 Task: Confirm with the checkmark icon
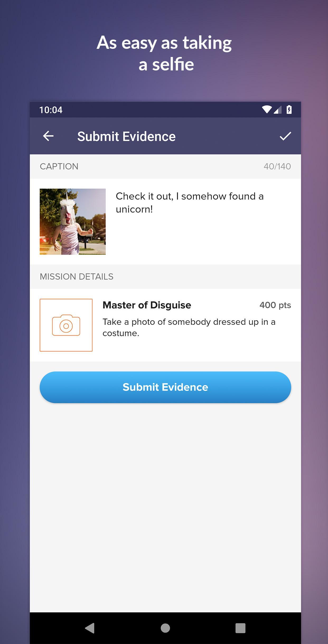point(285,136)
